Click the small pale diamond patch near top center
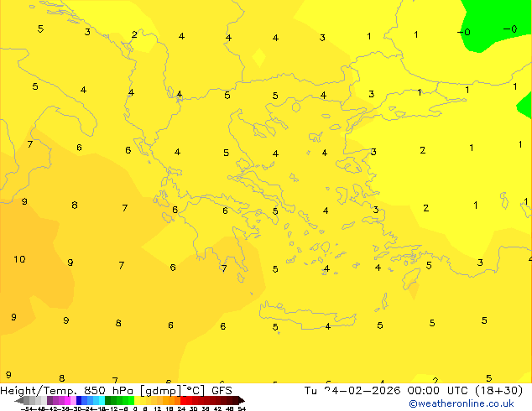532x411 pixels. point(259,58)
